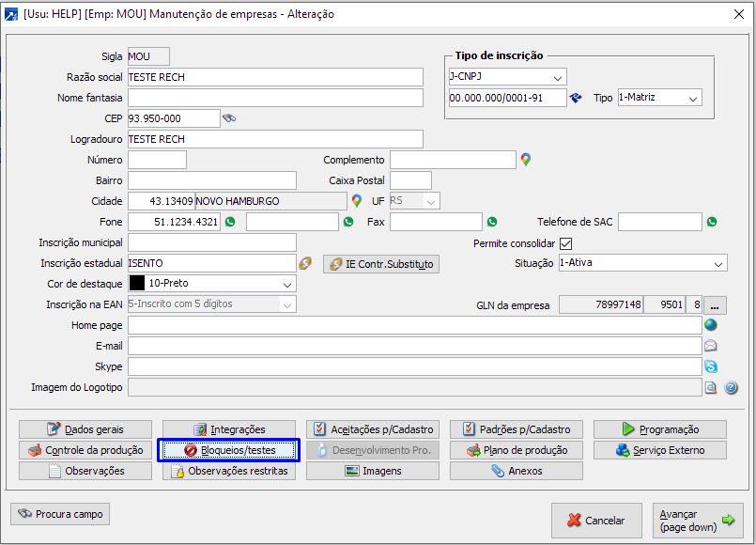The height and width of the screenshot is (545, 756).
Task: Open Google Maps pin beside Complemento field
Action: [x=526, y=160]
